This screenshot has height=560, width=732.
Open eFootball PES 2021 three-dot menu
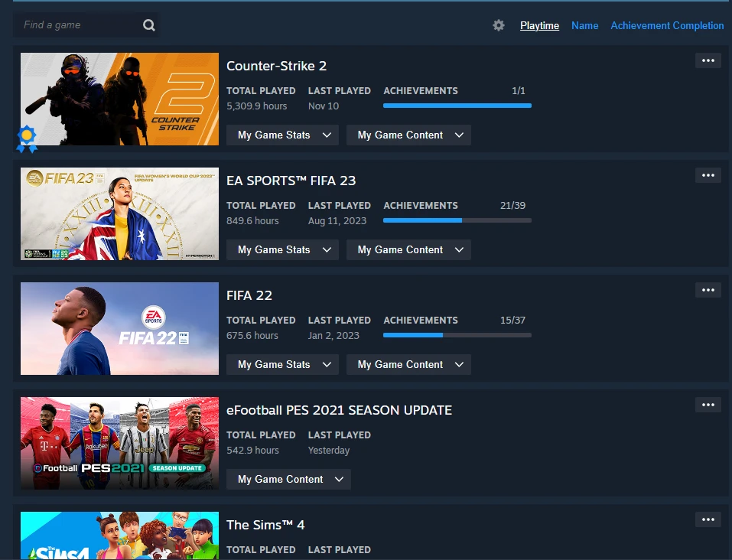pos(708,405)
